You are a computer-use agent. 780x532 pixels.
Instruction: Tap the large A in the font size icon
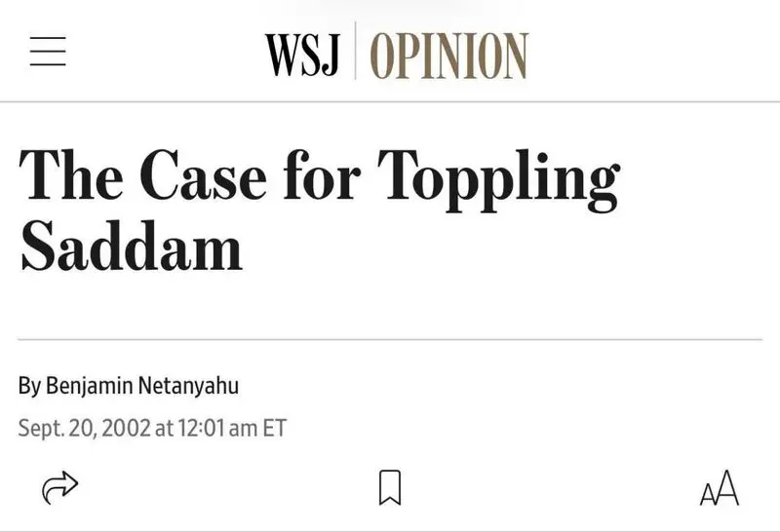coord(726,486)
